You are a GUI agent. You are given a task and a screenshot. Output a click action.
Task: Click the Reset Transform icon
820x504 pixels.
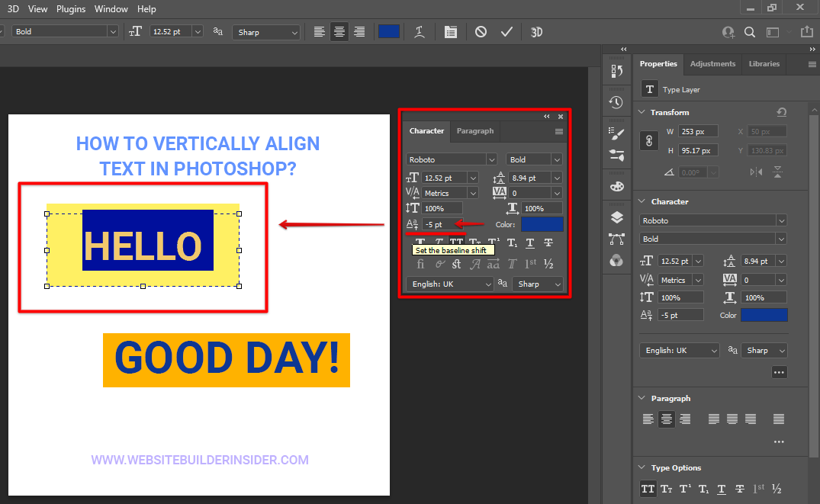781,112
